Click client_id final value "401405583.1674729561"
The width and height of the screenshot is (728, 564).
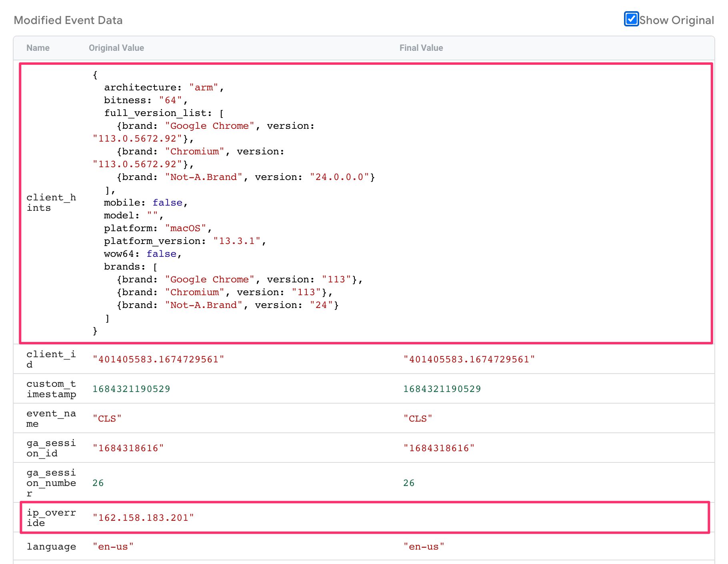coord(469,360)
